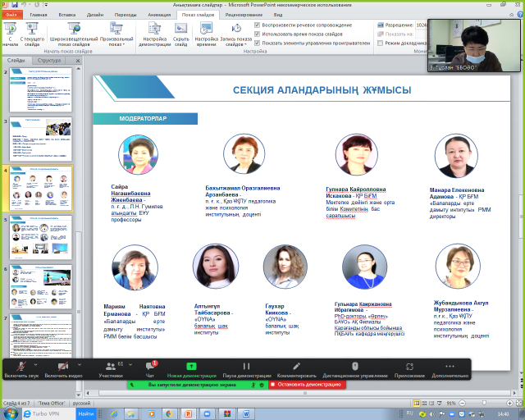Toggle Использовать время показа слайдов checkbox

tap(257, 34)
